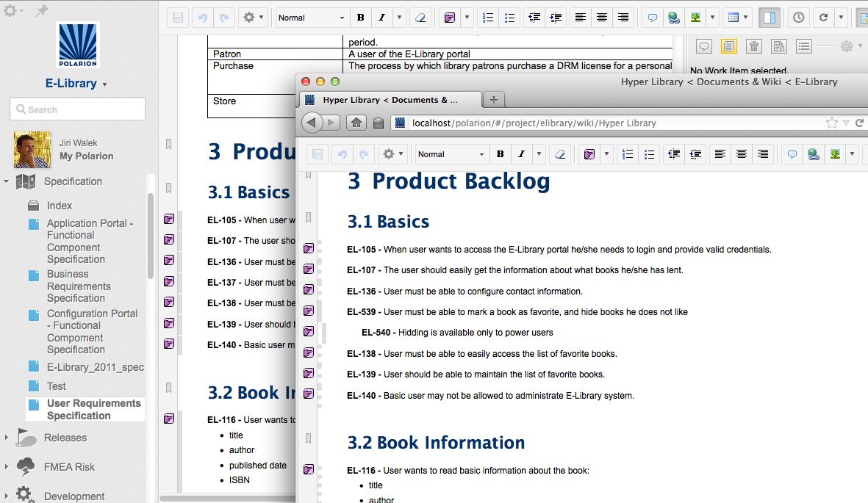
Task: Go back using the browser's back arrow
Action: 312,123
